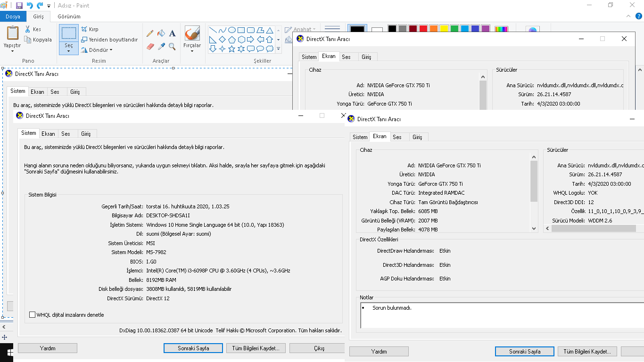
Task: Choose the Rectangle shape
Action: click(x=241, y=30)
